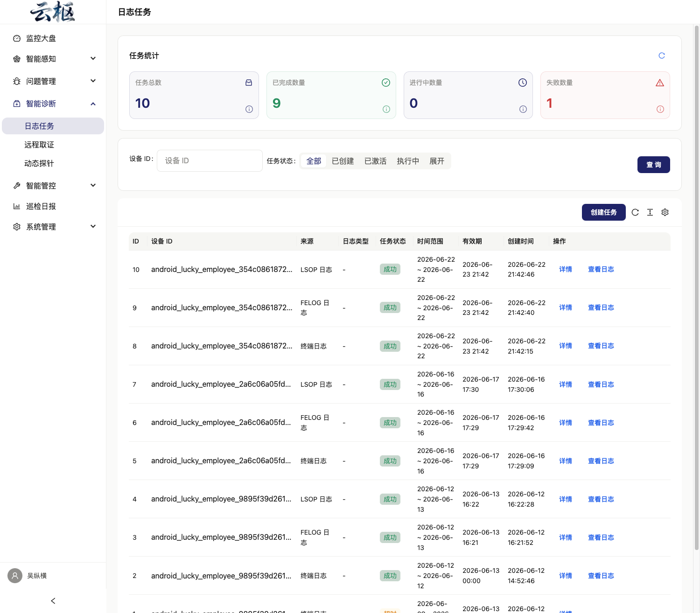Click 查看日志 for task ID 6
Screen dimensions: 700x613
tap(601, 423)
